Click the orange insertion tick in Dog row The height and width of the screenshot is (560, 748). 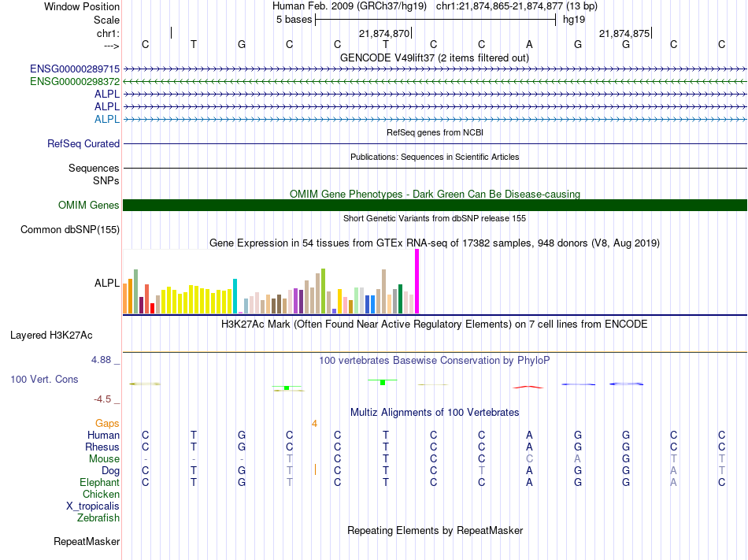pyautogui.click(x=315, y=470)
